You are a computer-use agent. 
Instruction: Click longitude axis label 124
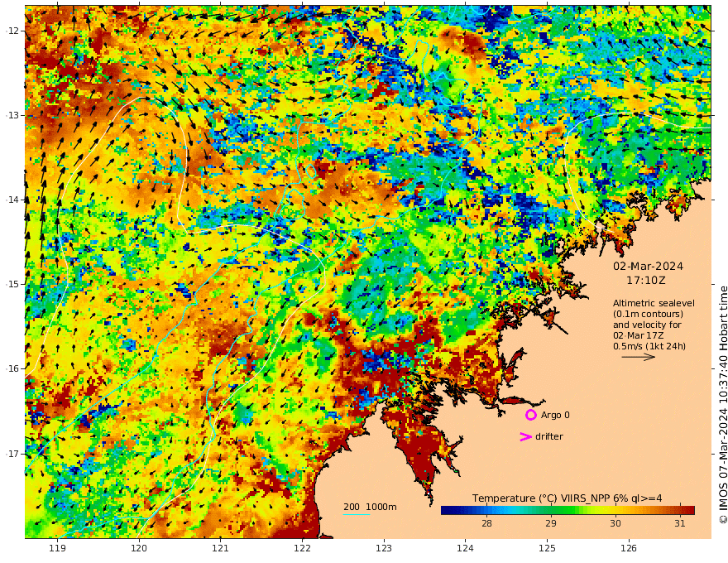pyautogui.click(x=466, y=549)
